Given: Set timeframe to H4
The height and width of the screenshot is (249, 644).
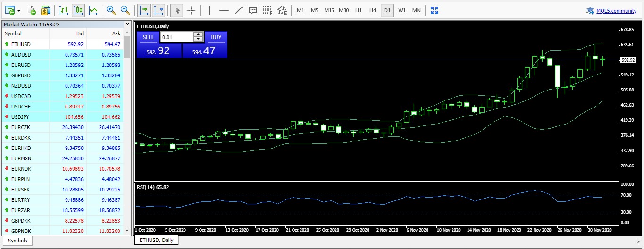Looking at the screenshot, I should (x=373, y=10).
